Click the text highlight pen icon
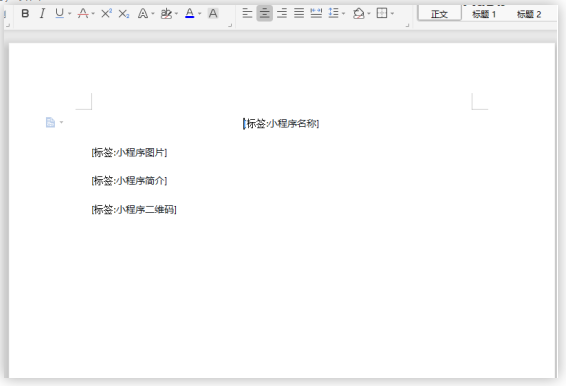 [x=166, y=14]
